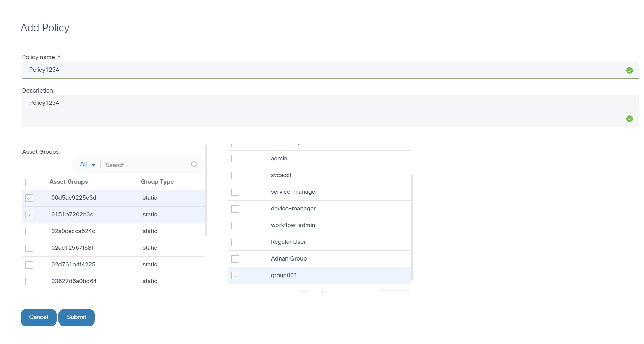Select all asset groups header checkbox
The image size is (644, 344).
(x=29, y=182)
